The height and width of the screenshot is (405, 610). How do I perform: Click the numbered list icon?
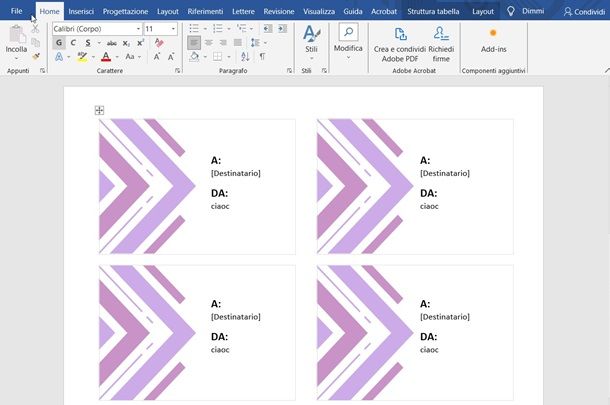(x=217, y=28)
